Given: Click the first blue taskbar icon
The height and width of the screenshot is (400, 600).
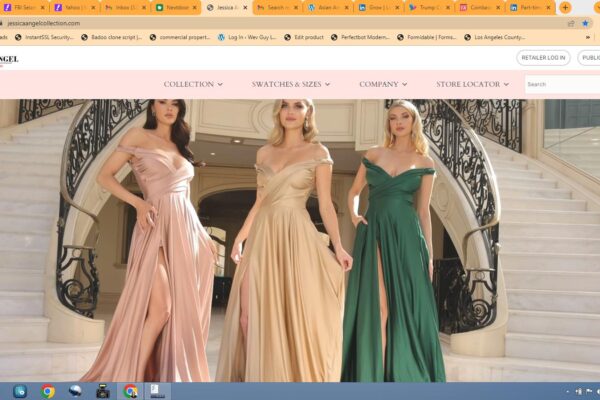Looking at the screenshot, I should coord(20,391).
